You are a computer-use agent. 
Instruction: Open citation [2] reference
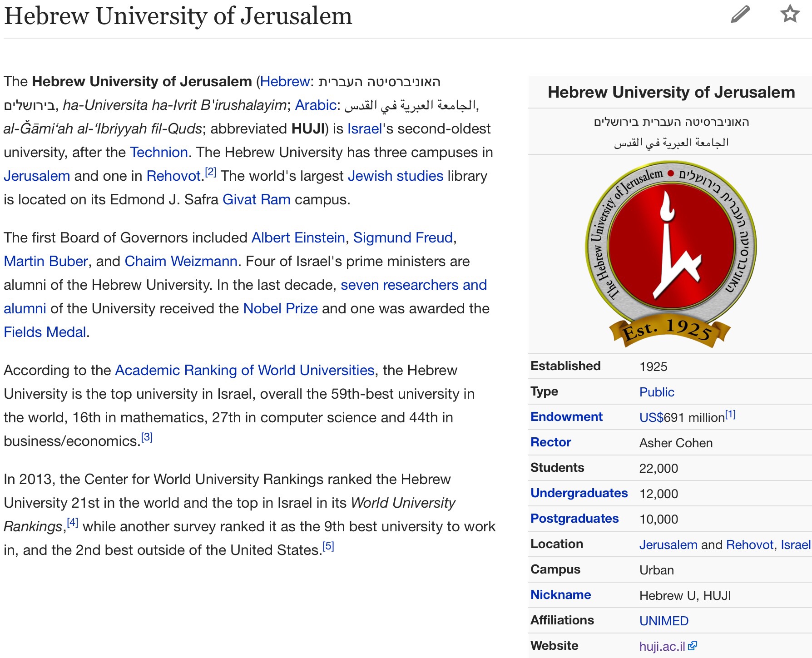point(211,172)
